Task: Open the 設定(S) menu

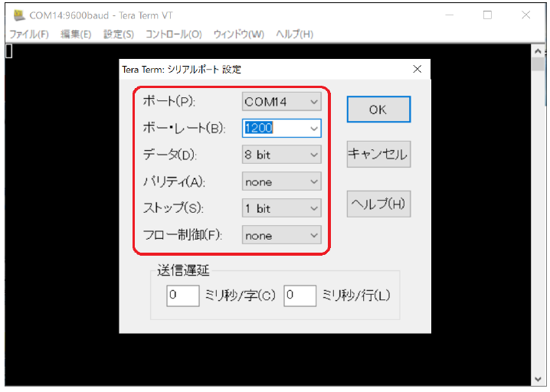Action: (119, 34)
